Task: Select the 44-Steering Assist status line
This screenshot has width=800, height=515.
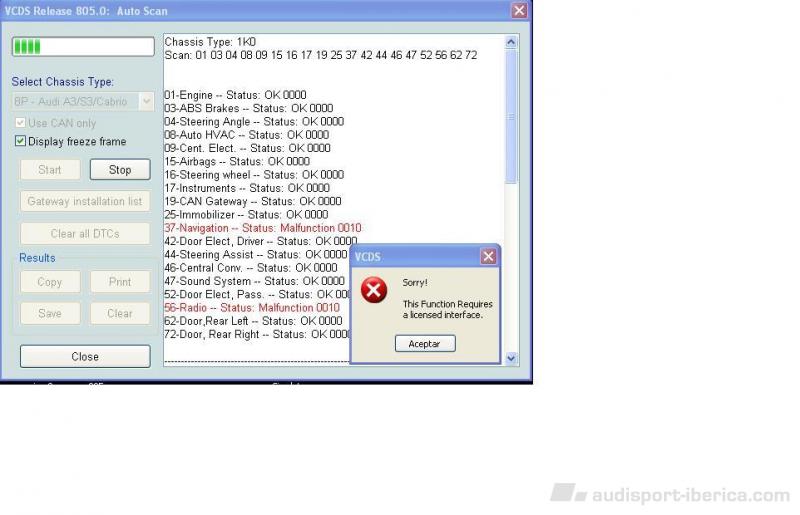Action: (256, 254)
